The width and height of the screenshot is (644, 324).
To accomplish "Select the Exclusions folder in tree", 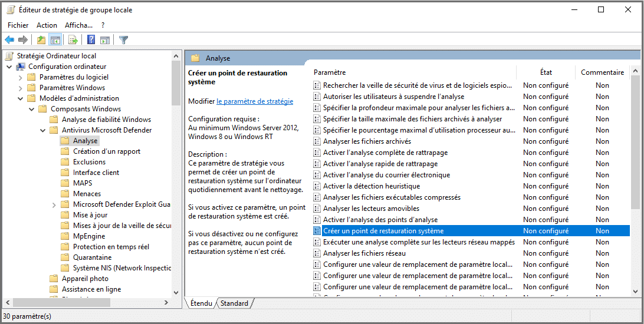I will 89,162.
